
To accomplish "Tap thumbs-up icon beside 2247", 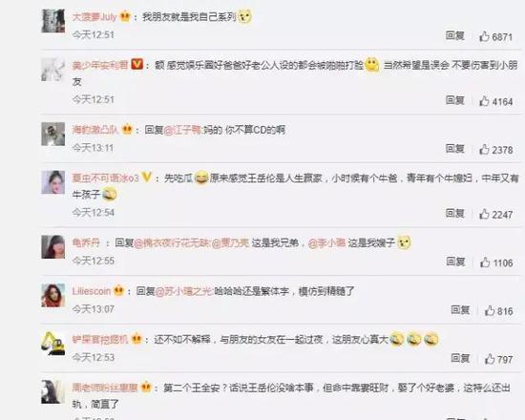I will click(x=484, y=214).
